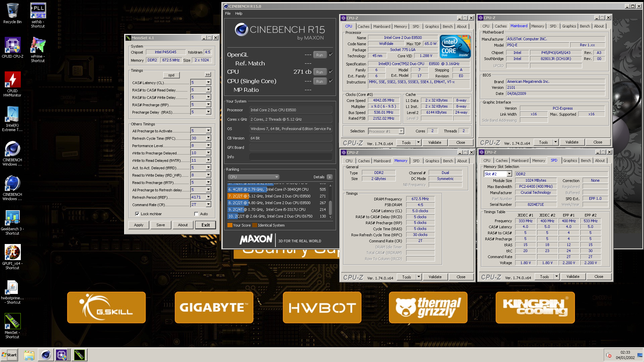Open the Command Rate (CR) dropdown
Viewport: 644px width, 362px height.
(x=208, y=204)
